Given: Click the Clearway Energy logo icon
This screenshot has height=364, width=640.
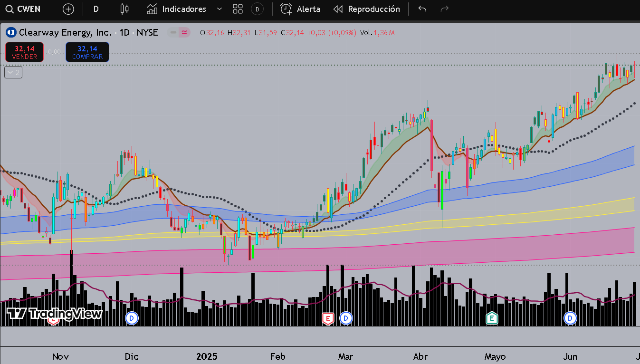Looking at the screenshot, I should click(10, 33).
